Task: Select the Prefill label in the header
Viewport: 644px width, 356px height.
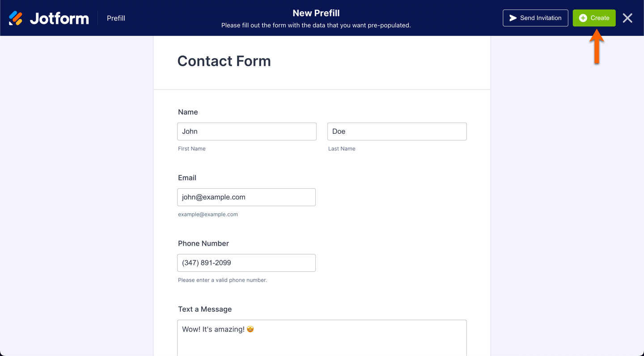Action: 116,18
